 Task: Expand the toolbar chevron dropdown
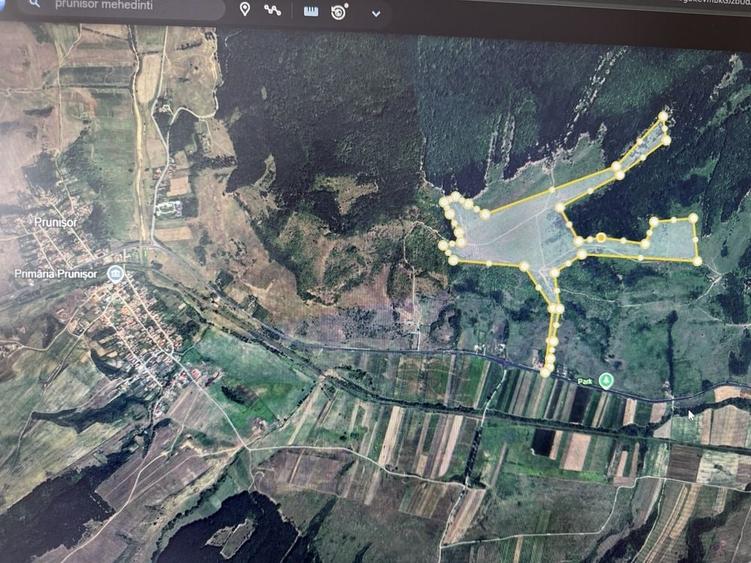click(376, 14)
